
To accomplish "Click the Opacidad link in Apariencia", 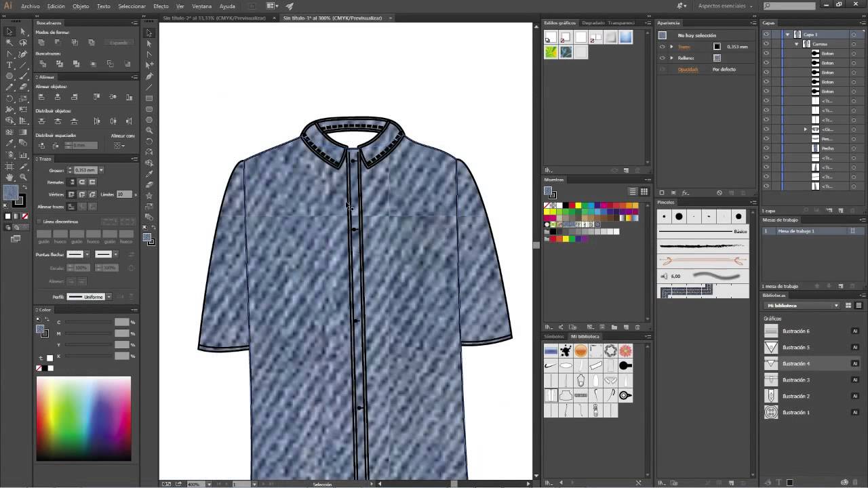I will (688, 69).
